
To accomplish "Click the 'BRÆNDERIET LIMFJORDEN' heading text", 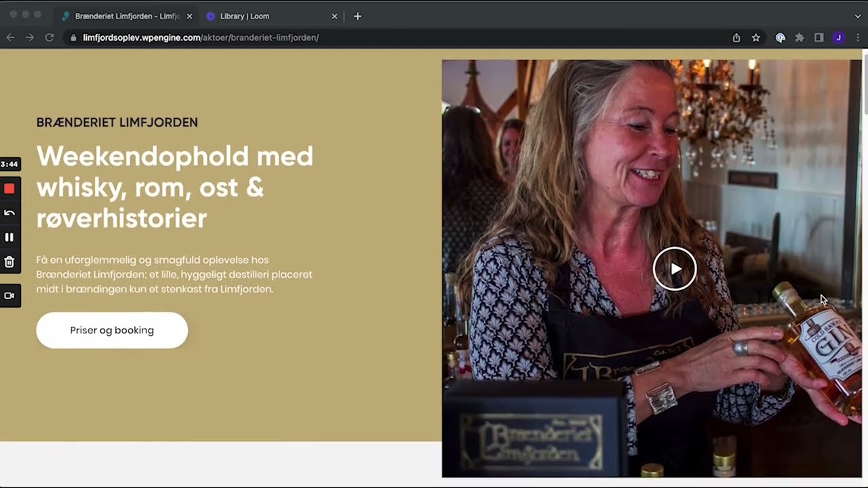I will click(117, 123).
